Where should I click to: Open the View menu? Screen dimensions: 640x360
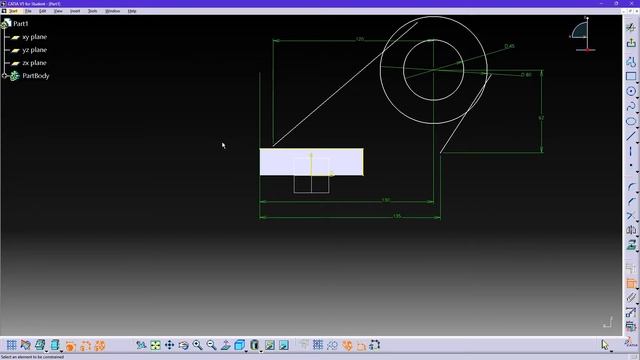tap(58, 11)
